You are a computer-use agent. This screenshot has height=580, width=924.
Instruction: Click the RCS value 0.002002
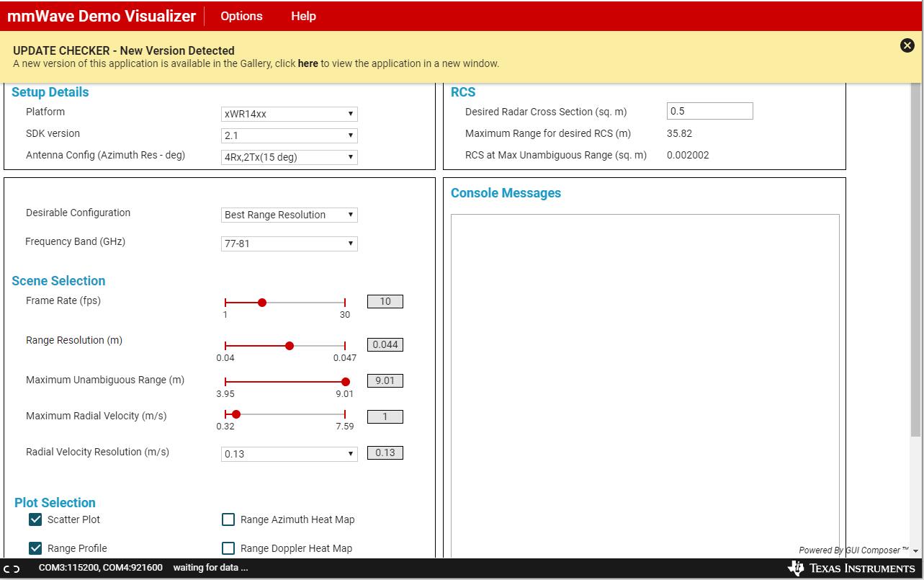point(688,155)
